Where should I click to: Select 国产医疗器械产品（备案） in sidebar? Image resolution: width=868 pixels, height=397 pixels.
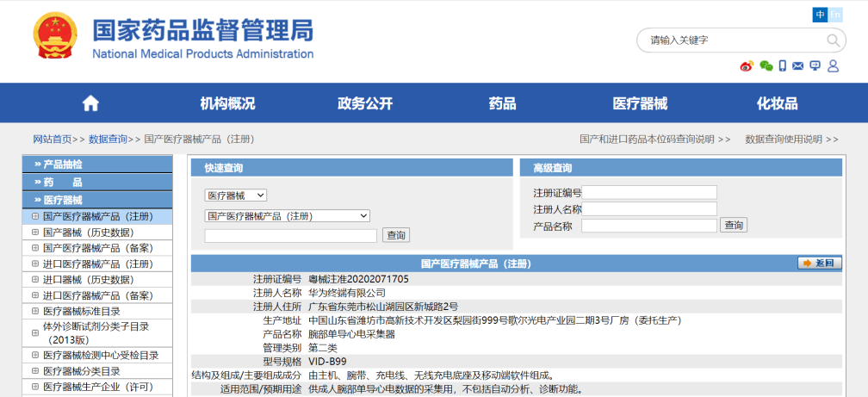point(98,248)
